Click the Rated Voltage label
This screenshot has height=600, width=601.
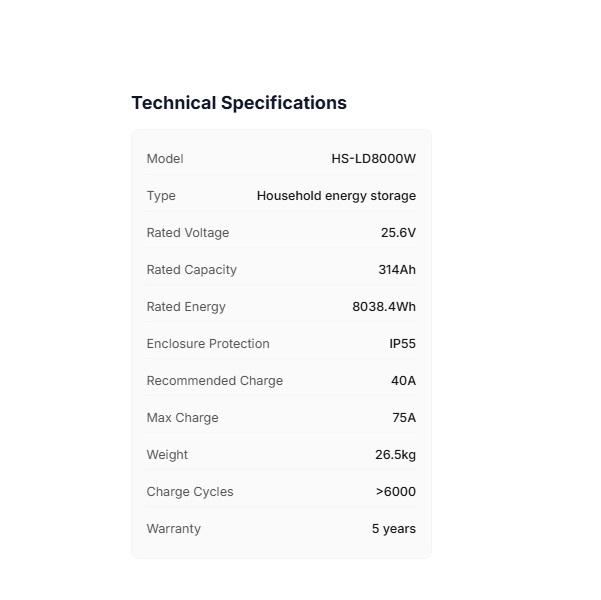[188, 233]
